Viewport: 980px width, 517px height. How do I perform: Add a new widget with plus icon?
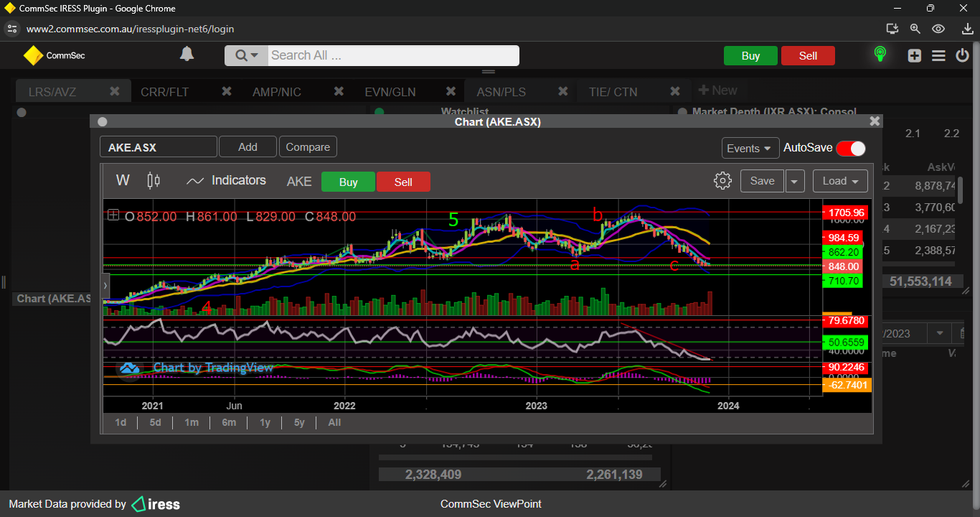click(914, 55)
